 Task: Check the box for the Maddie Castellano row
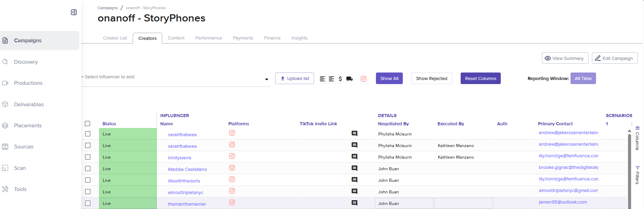(88, 168)
